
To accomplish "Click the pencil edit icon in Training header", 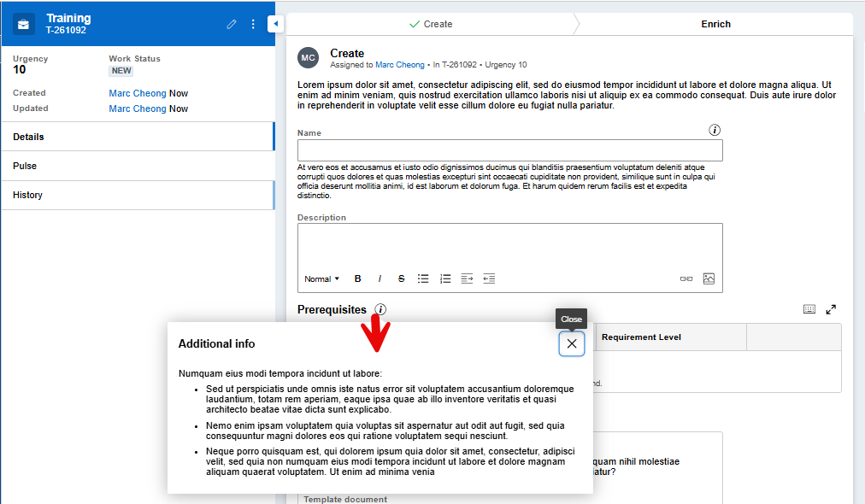I will 232,24.
